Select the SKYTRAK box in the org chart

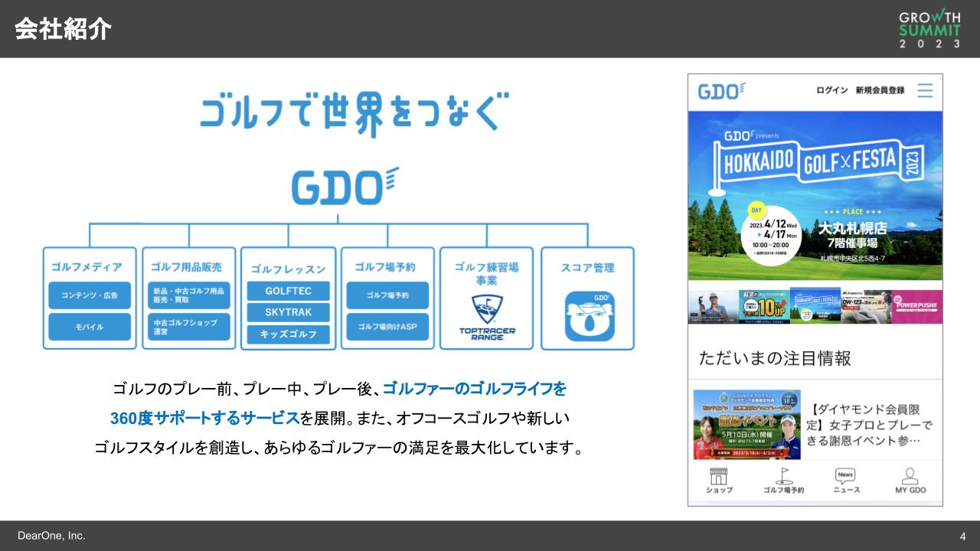[288, 313]
